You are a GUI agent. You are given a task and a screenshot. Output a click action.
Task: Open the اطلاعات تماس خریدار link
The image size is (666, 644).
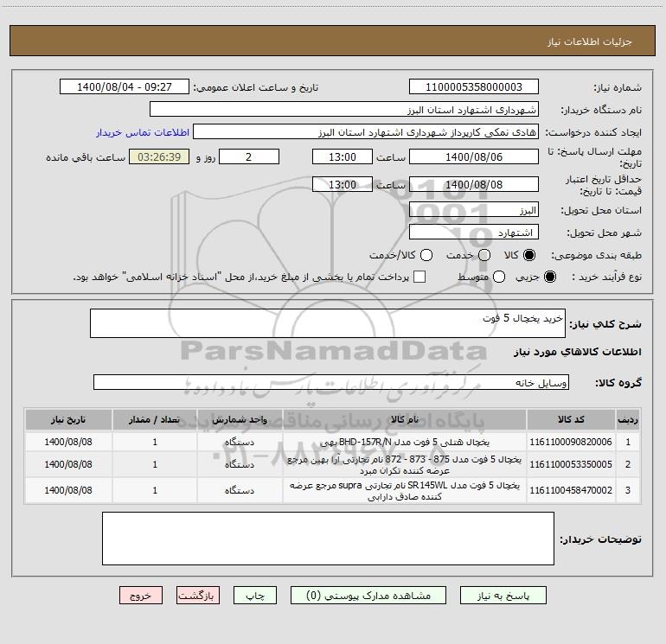click(143, 132)
